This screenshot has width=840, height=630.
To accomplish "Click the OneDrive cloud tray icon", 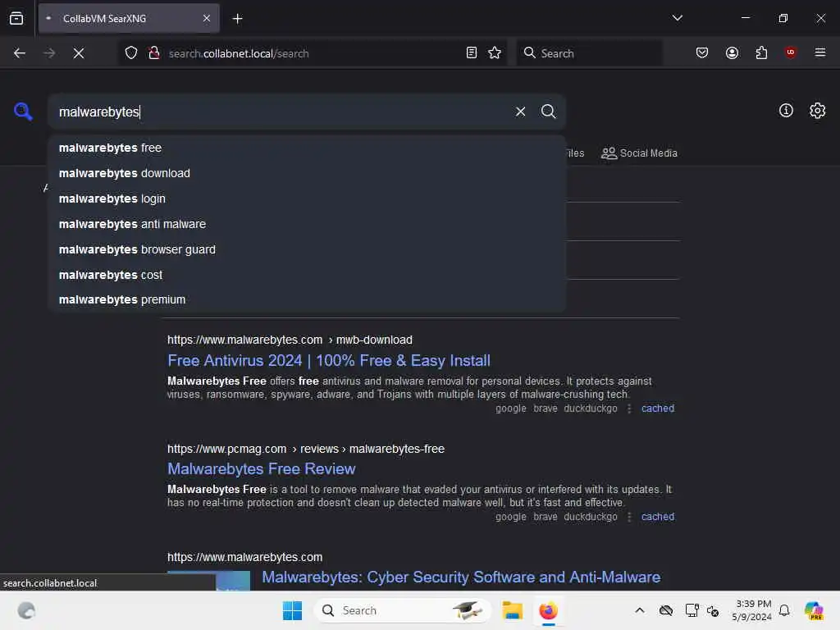I will tap(665, 610).
